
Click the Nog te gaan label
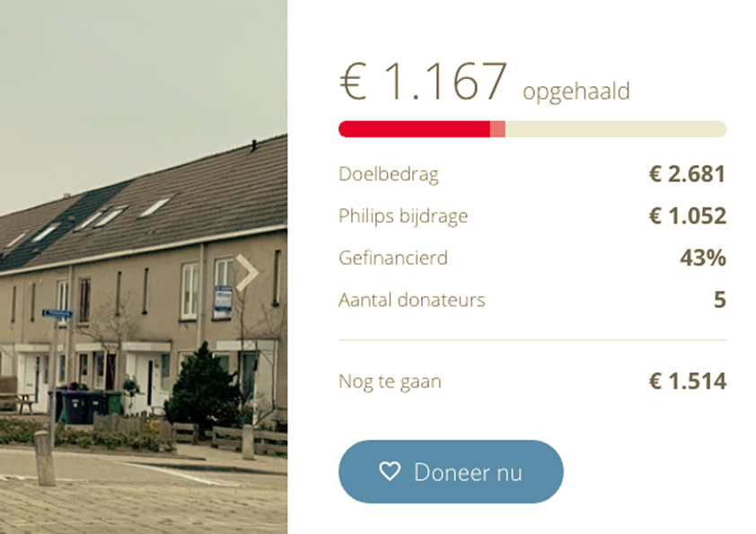tap(390, 381)
